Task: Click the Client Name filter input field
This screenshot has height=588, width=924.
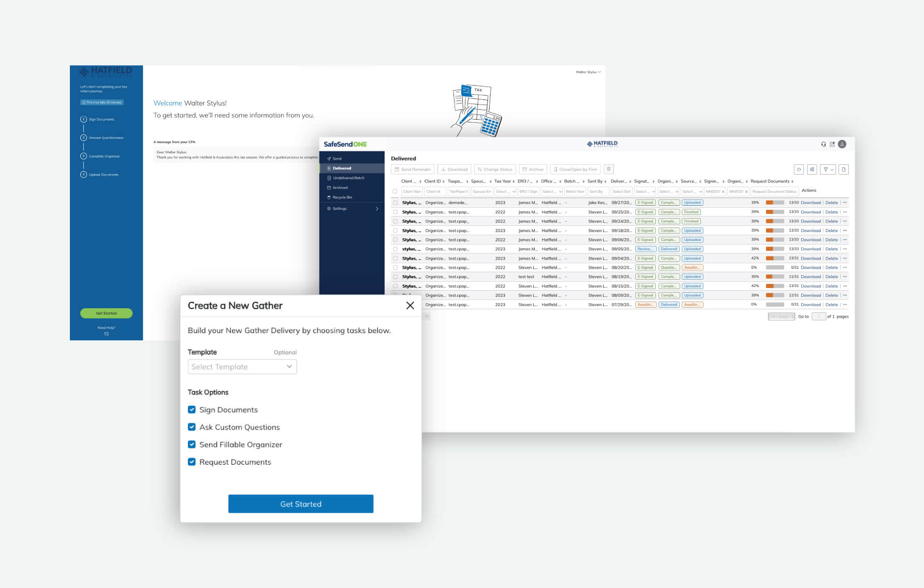Action: [x=412, y=192]
